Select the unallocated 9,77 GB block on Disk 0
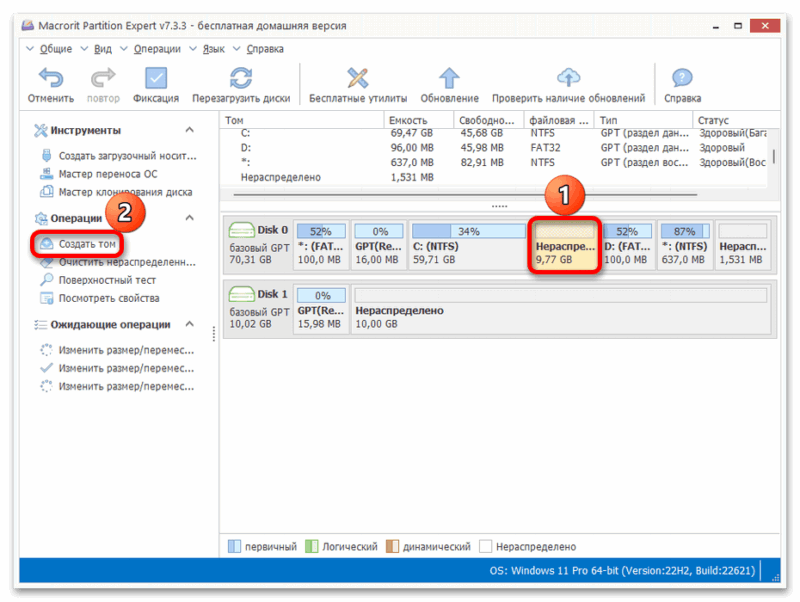800x602 pixels. (x=565, y=245)
